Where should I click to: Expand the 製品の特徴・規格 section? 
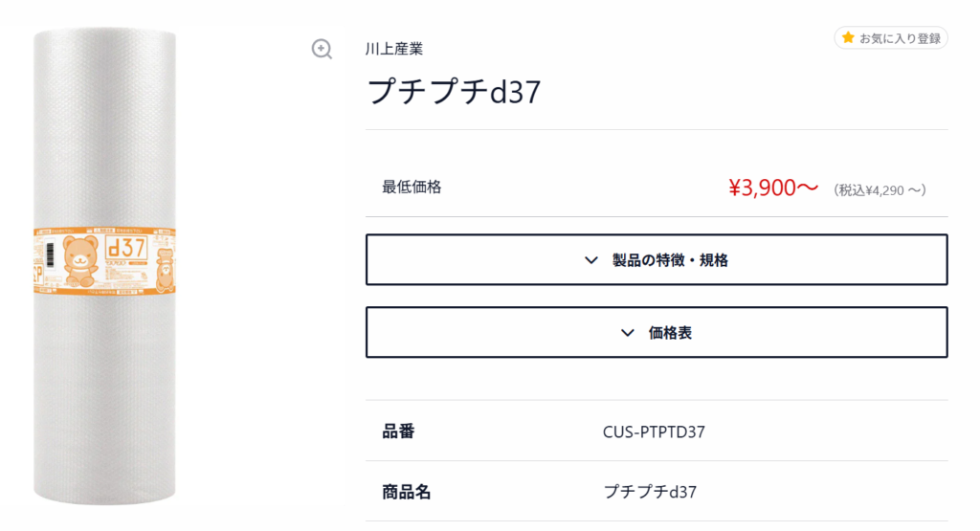[x=657, y=259]
